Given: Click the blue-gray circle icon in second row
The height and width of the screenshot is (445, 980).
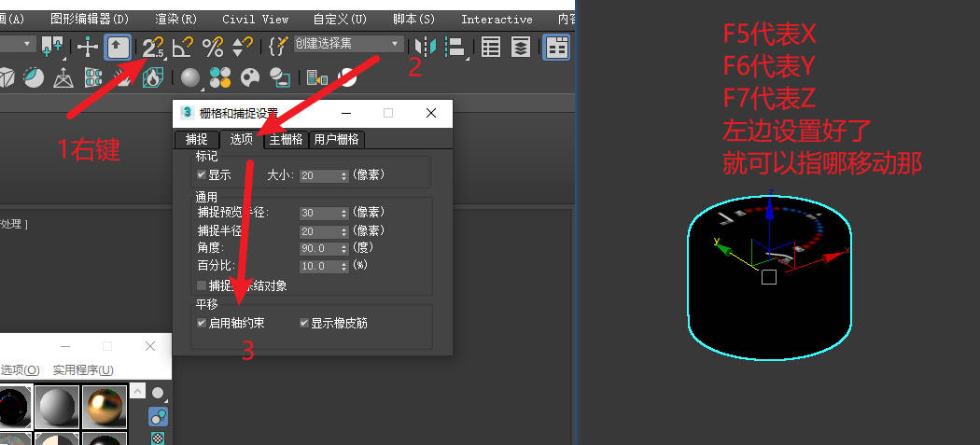Looking at the screenshot, I should pyautogui.click(x=34, y=78).
